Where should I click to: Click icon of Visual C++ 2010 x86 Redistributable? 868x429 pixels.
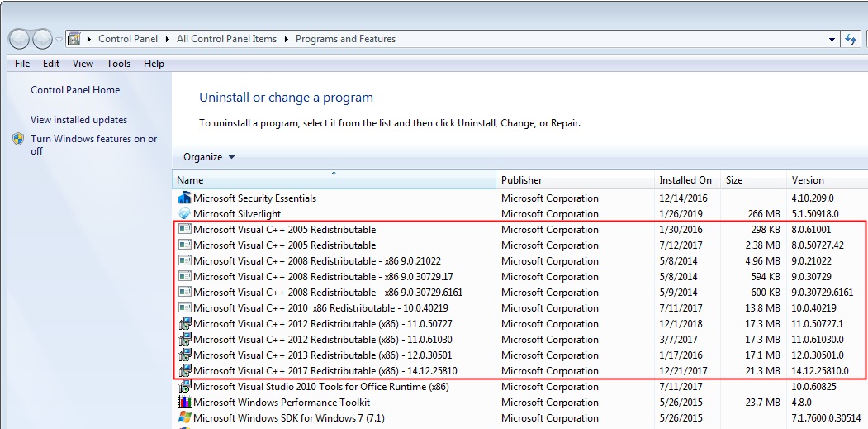tap(184, 307)
